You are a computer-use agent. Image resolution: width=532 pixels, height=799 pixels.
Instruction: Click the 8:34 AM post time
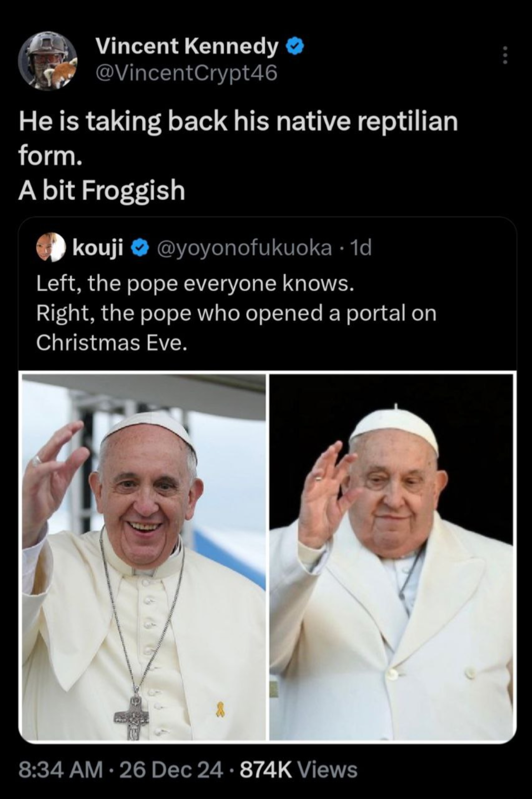(61, 769)
